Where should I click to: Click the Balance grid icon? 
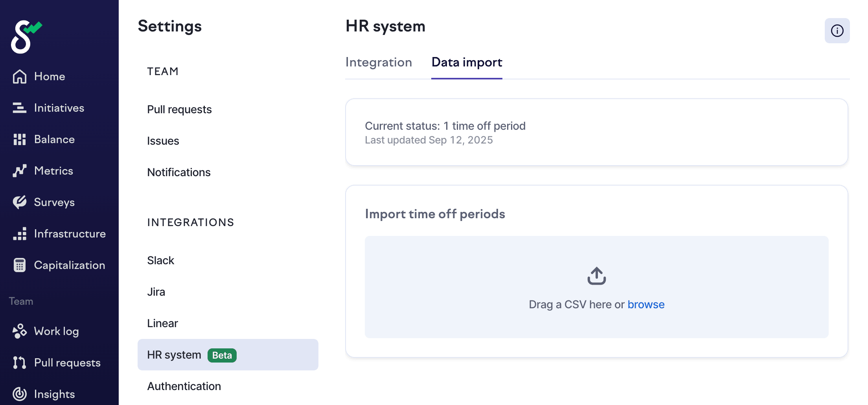(x=20, y=139)
